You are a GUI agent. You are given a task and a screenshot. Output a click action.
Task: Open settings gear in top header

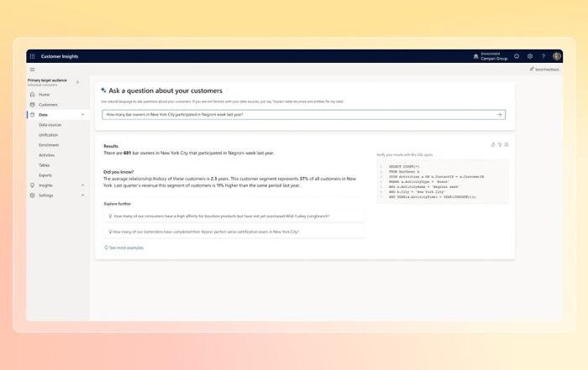[530, 56]
